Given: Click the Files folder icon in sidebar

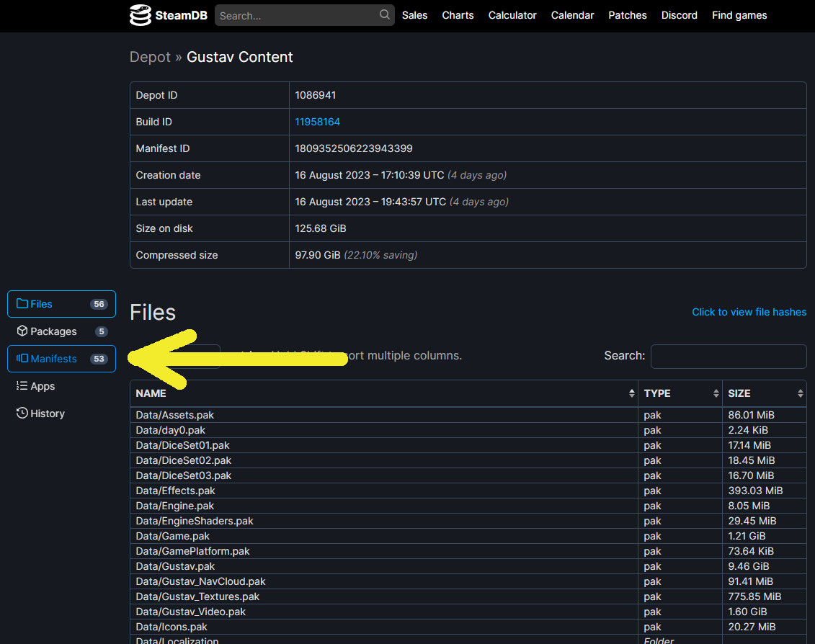Looking at the screenshot, I should click(22, 303).
